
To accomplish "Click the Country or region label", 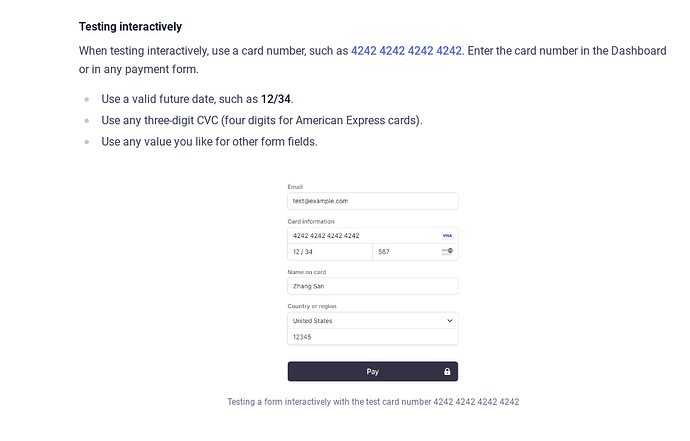I will tap(313, 306).
